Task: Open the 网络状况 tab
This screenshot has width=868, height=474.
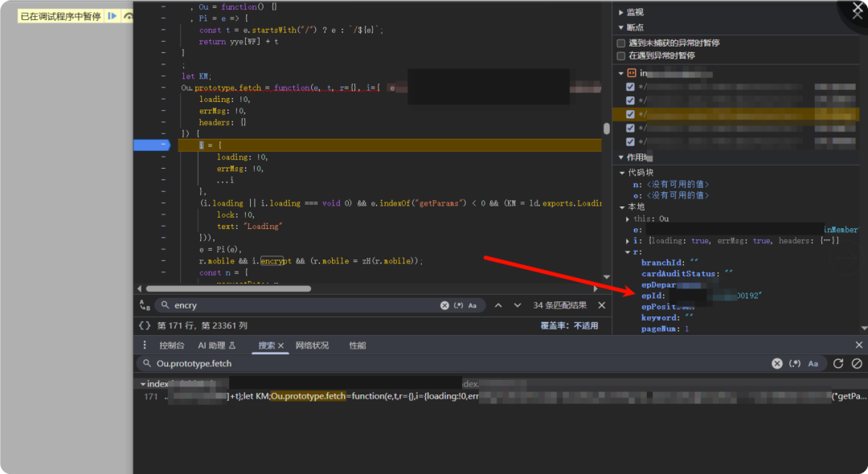Action: coord(312,345)
